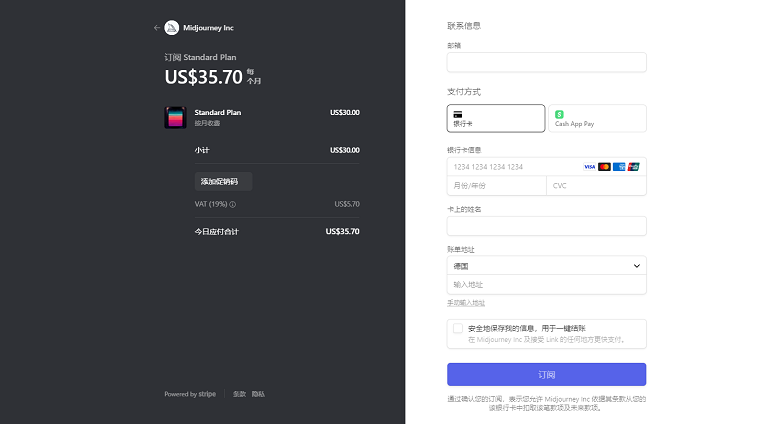Click the add promo code button
760x424 pixels.
(223, 181)
